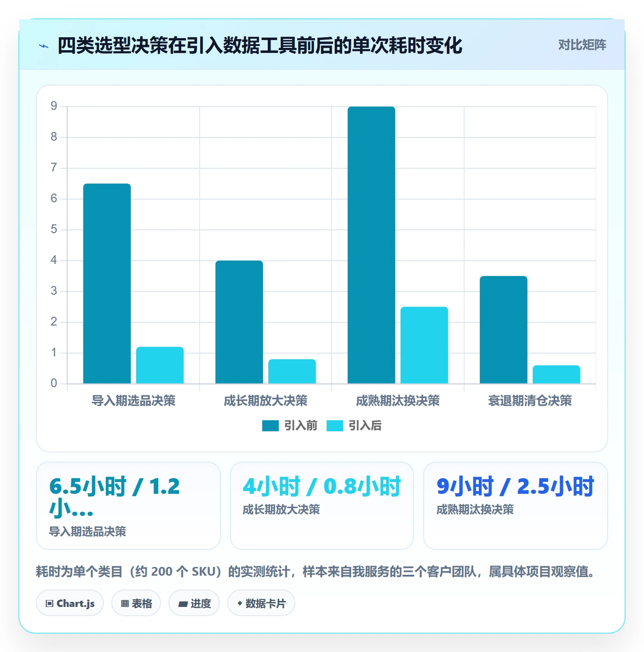
Task: Click the 成长期放大决策 axis label
Action: tap(266, 401)
